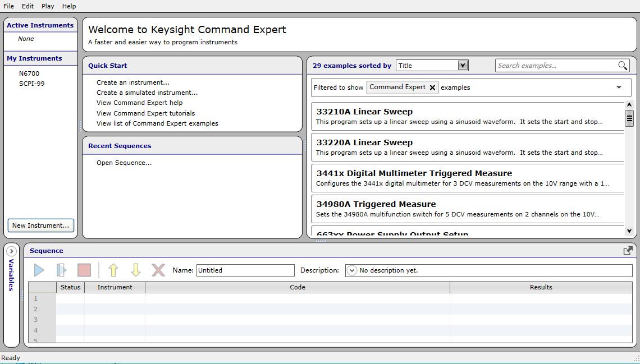Move step down with yellow down arrow
The image size is (640, 364).
click(x=135, y=270)
